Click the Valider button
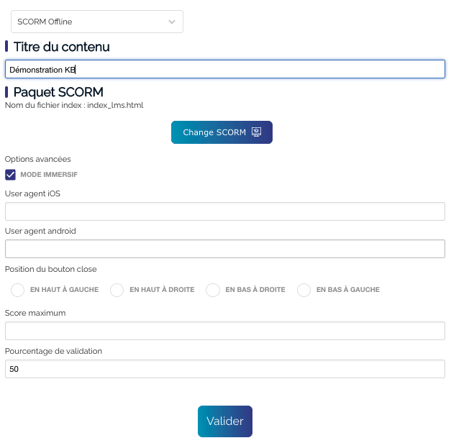The width and height of the screenshot is (451, 443). tap(225, 421)
